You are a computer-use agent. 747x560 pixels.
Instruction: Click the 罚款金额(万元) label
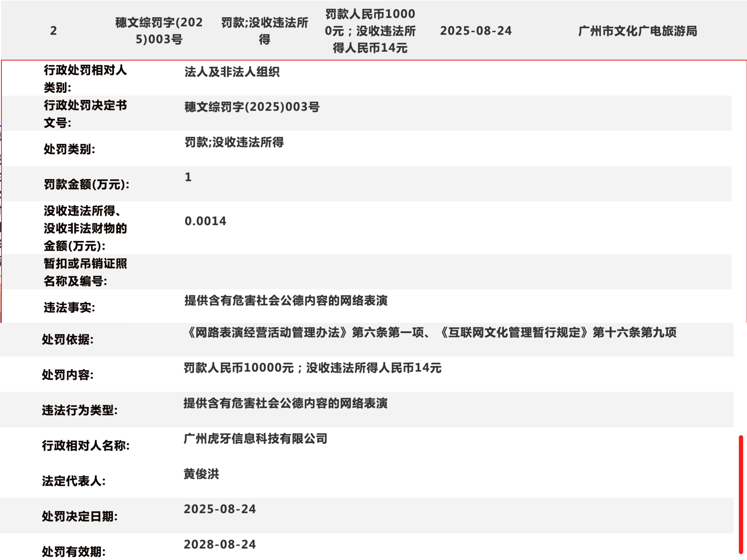[x=86, y=184]
